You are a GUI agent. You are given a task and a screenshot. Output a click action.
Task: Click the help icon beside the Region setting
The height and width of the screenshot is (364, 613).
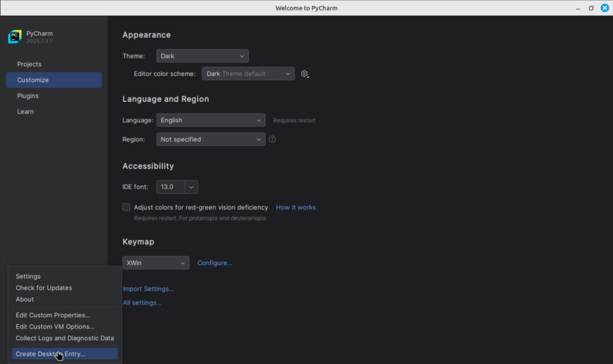272,139
